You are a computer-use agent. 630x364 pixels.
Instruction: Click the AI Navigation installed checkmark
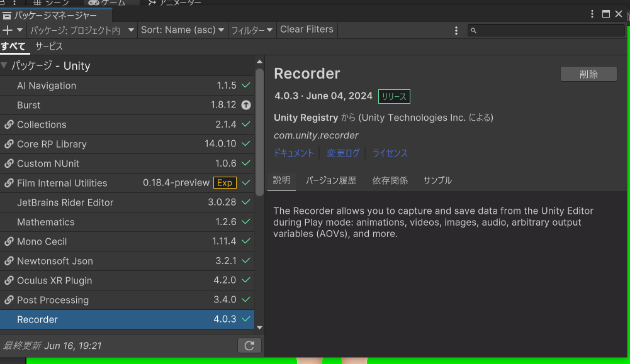point(246,85)
